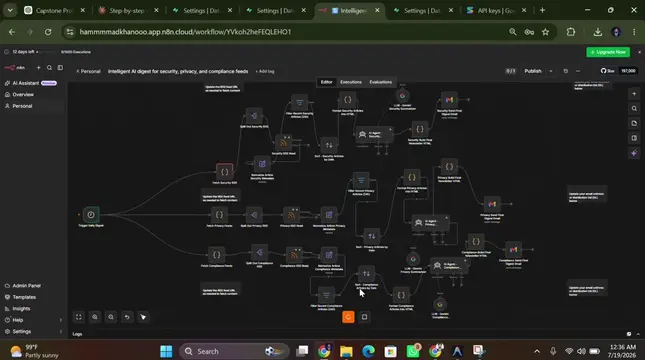Open the Filter Recent Security Articles node
645x360 pixels.
299,102
